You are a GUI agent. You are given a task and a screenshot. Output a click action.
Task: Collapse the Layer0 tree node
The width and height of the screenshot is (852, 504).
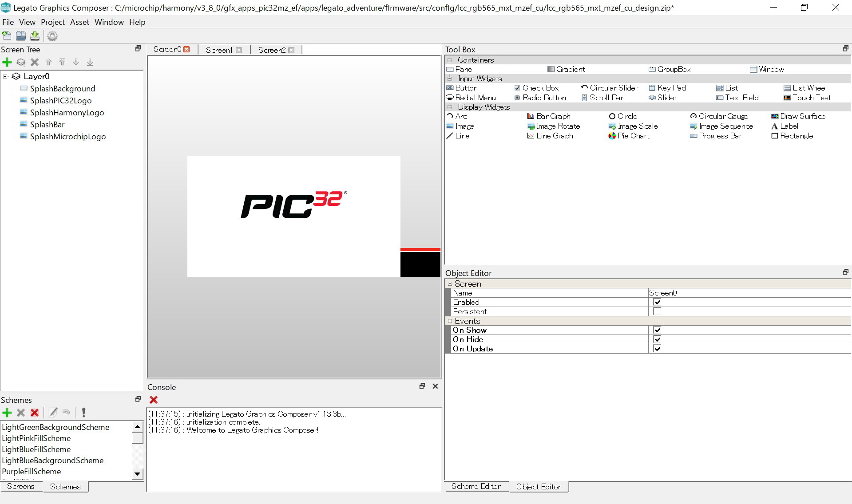point(5,76)
